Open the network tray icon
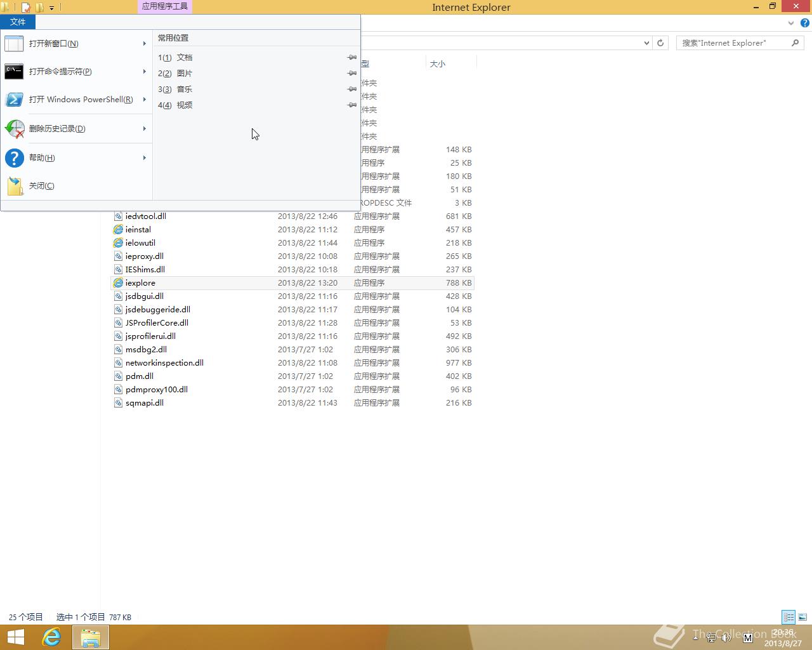812x650 pixels. click(711, 637)
